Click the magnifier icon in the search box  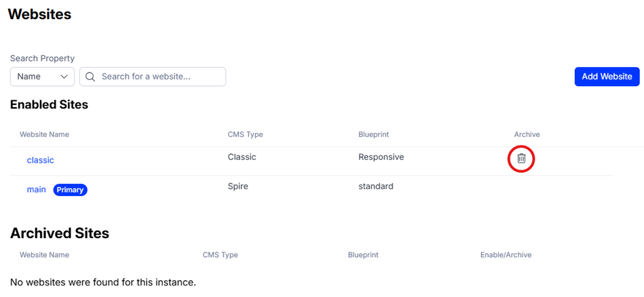pos(90,77)
